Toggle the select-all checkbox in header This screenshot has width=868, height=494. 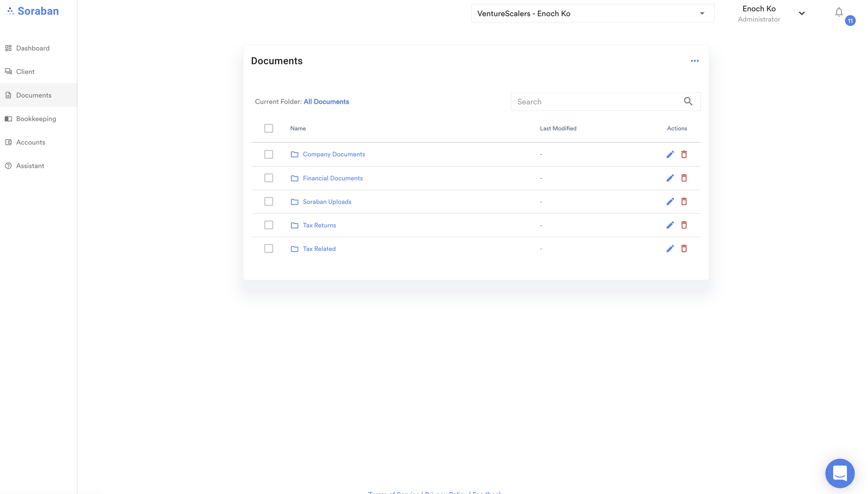point(269,128)
